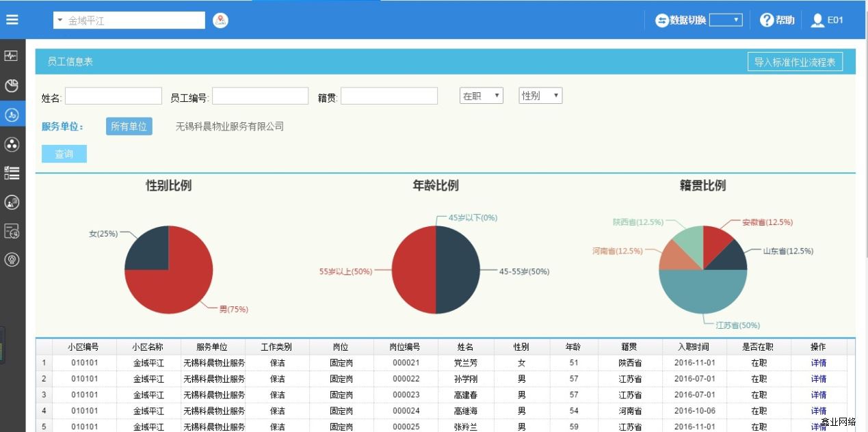Expand the 金域平江 community dropdown
The height and width of the screenshot is (432, 868).
[x=129, y=21]
